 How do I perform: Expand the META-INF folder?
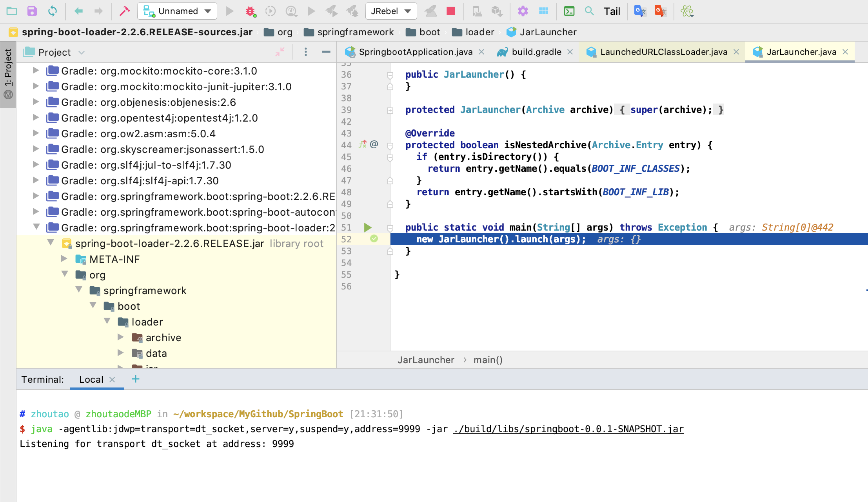tap(64, 259)
